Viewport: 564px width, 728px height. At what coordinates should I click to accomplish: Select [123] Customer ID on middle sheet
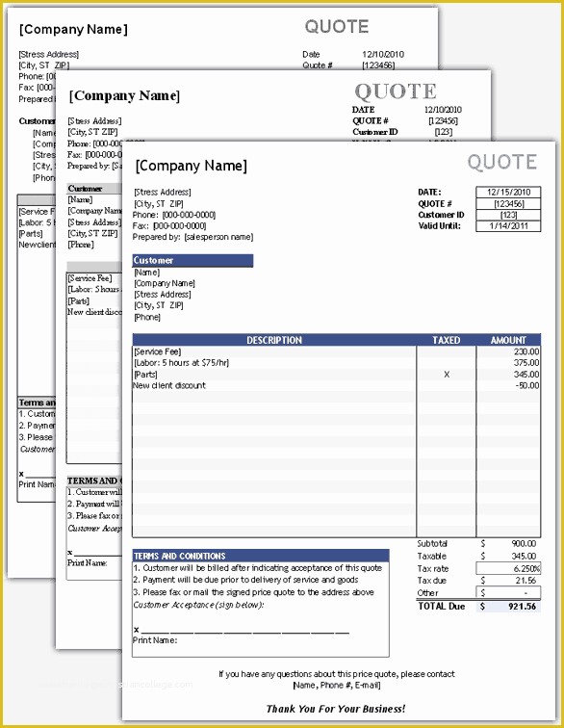pos(444,132)
